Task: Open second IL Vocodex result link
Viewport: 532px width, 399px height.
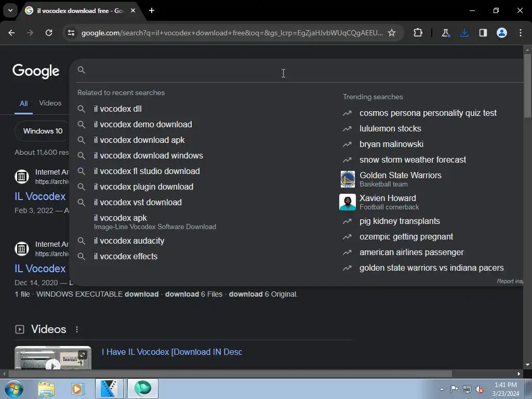Action: point(40,269)
